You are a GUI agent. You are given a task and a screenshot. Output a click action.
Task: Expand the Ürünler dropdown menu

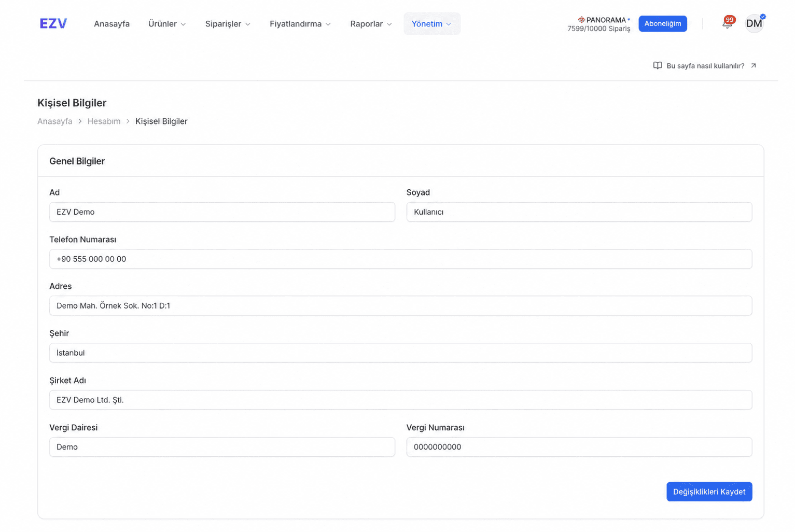[167, 24]
